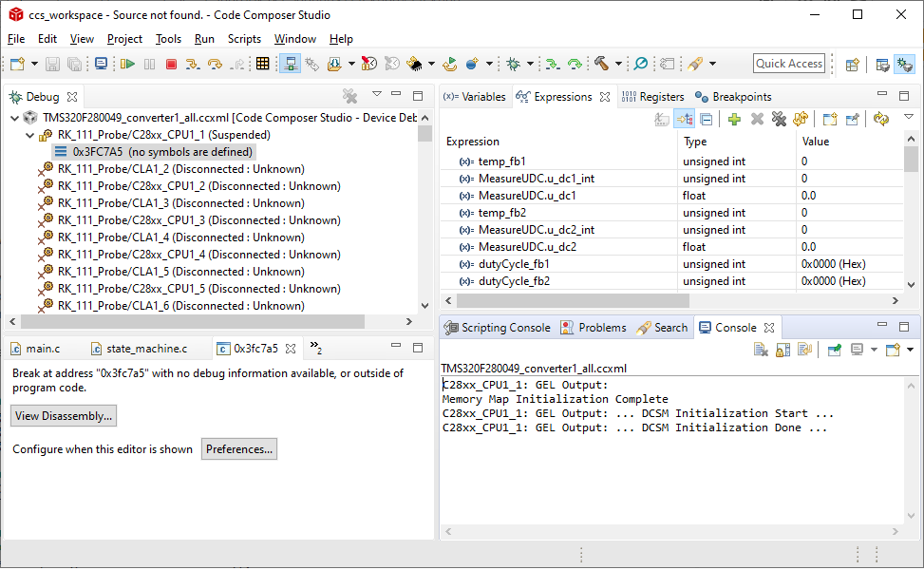924x570 pixels.
Task: Open the Project menu
Action: point(124,39)
